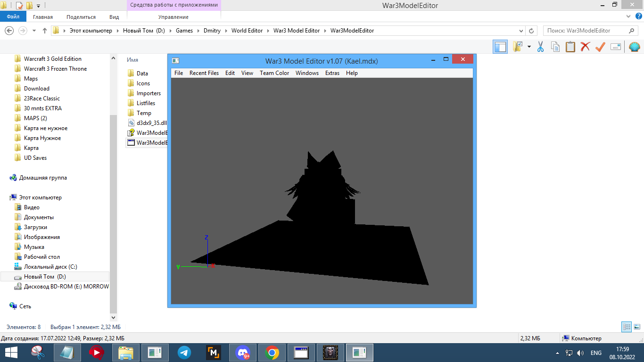Go back with the Explorer back arrow

pos(8,31)
